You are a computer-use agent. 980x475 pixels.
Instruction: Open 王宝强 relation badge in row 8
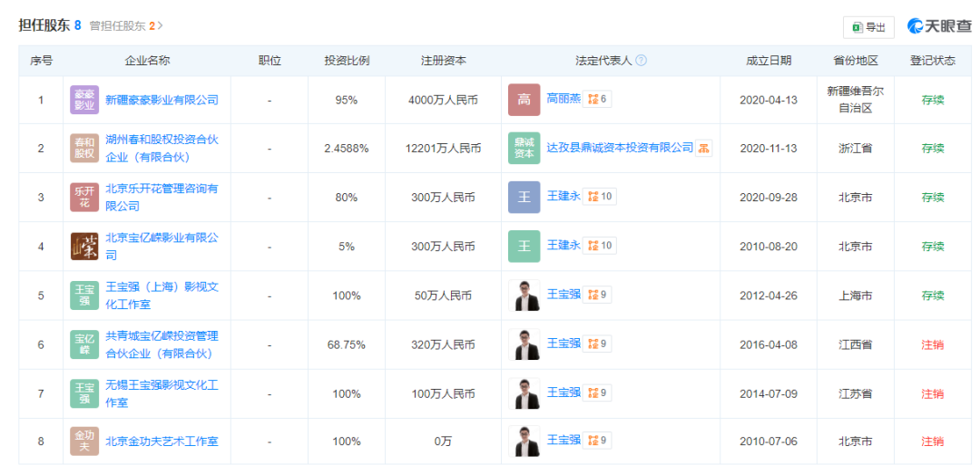coord(597,441)
